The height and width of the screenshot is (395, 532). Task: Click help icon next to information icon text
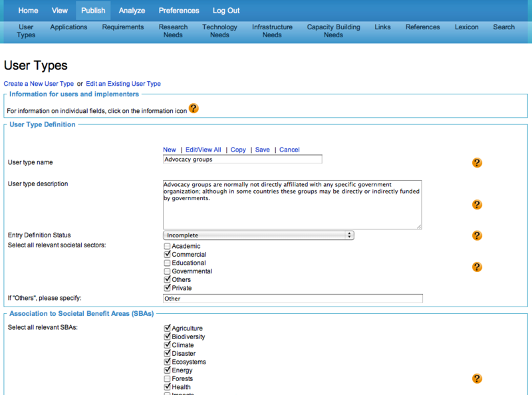coord(194,108)
